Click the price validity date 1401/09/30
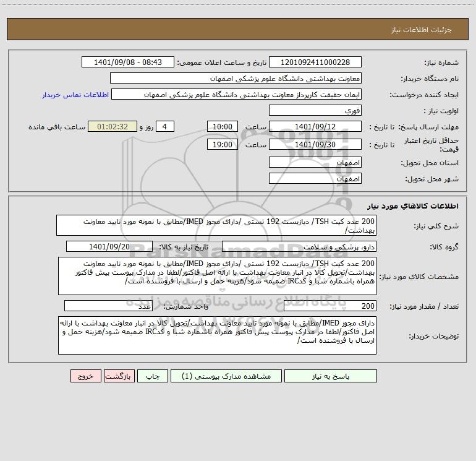476x461 pixels. [x=315, y=145]
